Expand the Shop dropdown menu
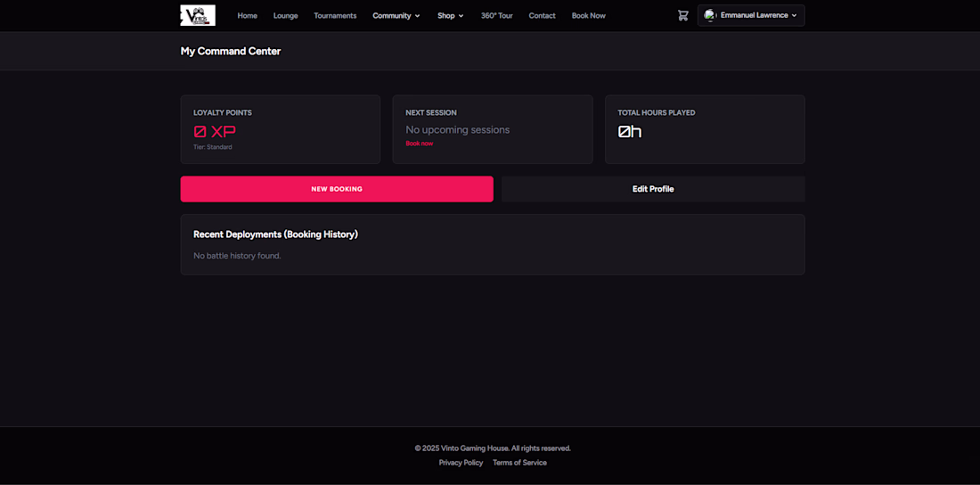The image size is (980, 485). tap(451, 16)
